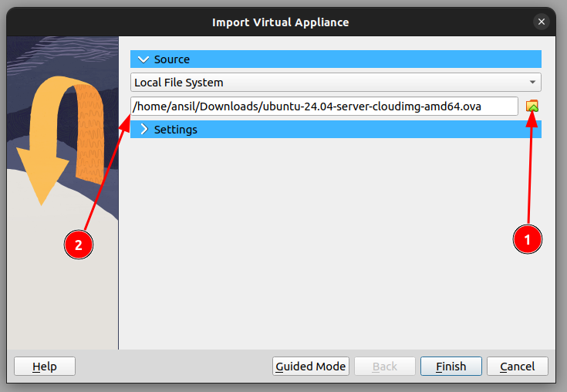Click the red circle numbered 1
This screenshot has height=392, width=567.
[528, 240]
